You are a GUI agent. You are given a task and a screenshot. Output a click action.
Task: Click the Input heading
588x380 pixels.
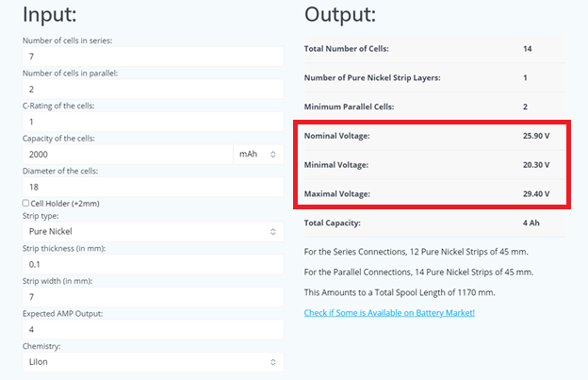click(49, 15)
